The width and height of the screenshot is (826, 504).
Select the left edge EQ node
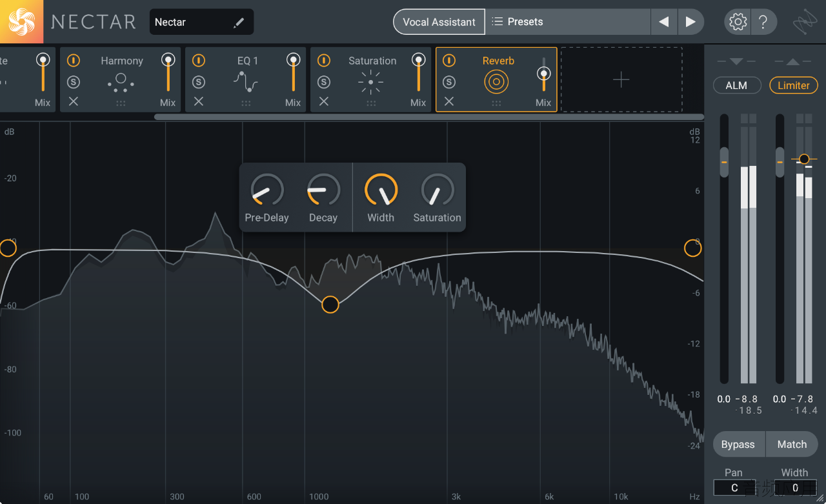pos(7,248)
